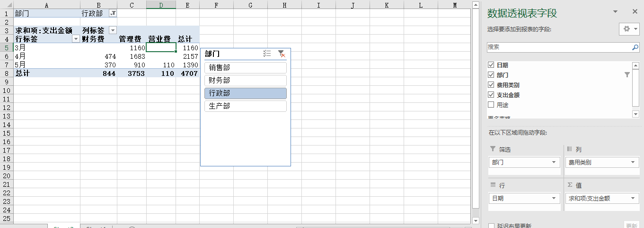Image resolution: width=644 pixels, height=228 pixels.
Task: Uncheck the 日期 field checkbox
Action: pos(491,65)
